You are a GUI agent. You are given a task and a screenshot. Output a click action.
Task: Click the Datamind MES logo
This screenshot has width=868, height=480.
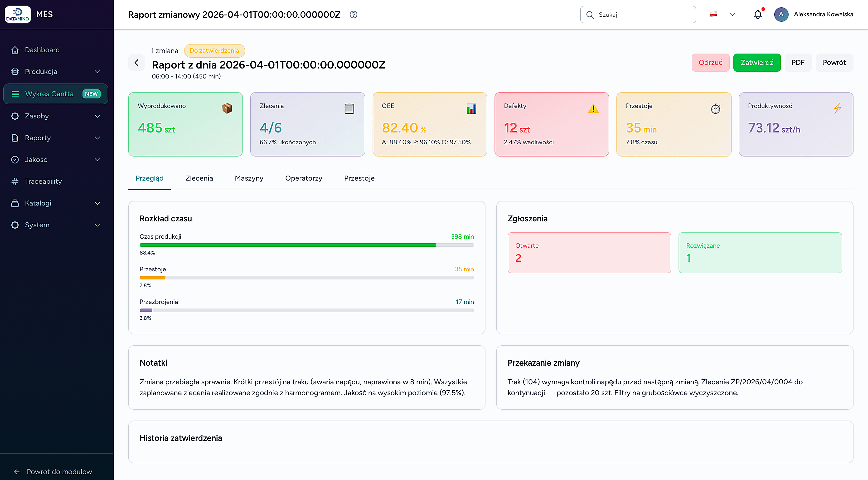pyautogui.click(x=18, y=14)
